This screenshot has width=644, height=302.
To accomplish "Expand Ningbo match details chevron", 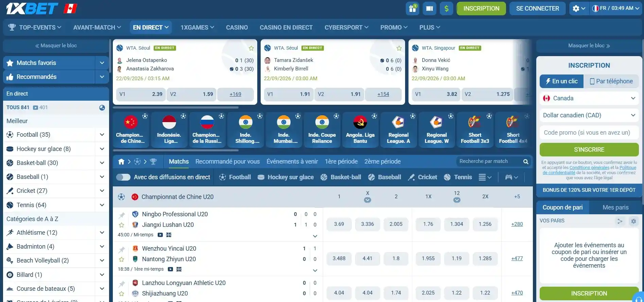I will (x=315, y=236).
